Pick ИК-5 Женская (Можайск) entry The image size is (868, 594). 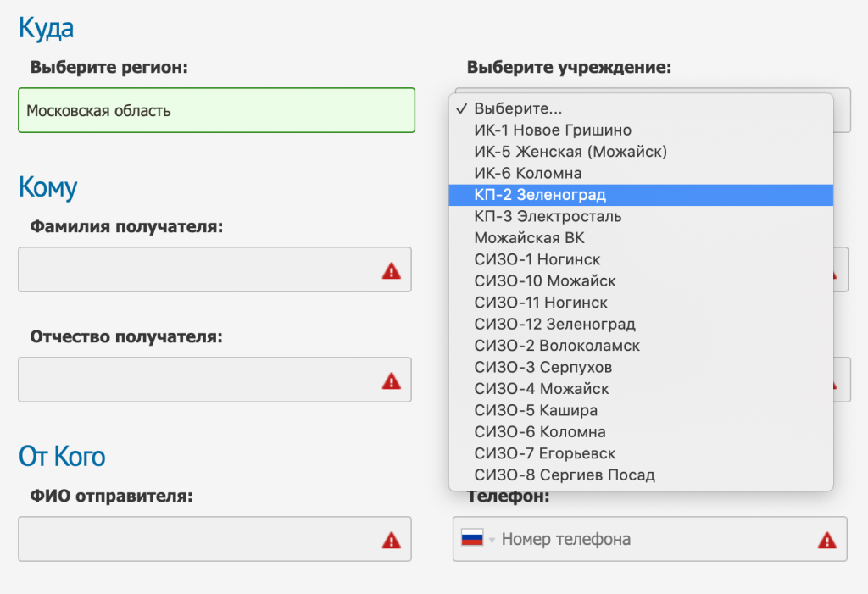click(570, 152)
